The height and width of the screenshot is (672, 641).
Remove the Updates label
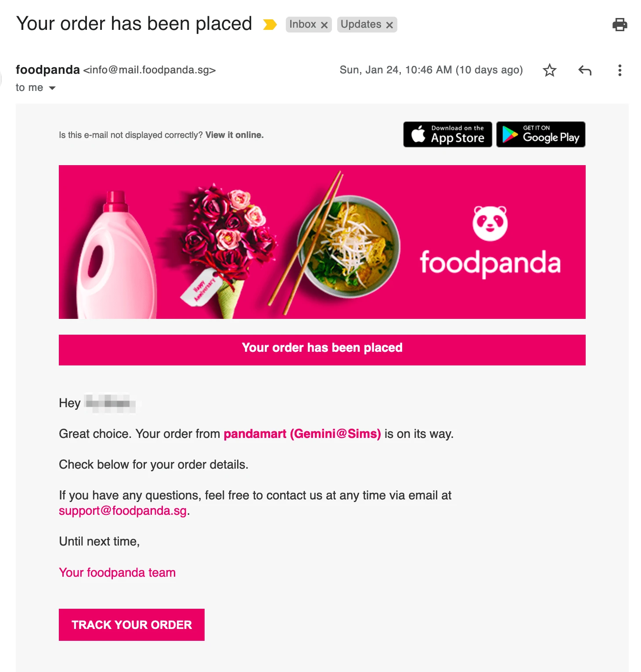coord(389,25)
